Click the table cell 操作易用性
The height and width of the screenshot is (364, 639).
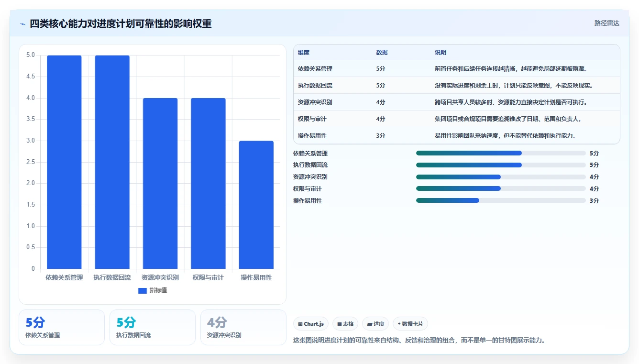312,135
